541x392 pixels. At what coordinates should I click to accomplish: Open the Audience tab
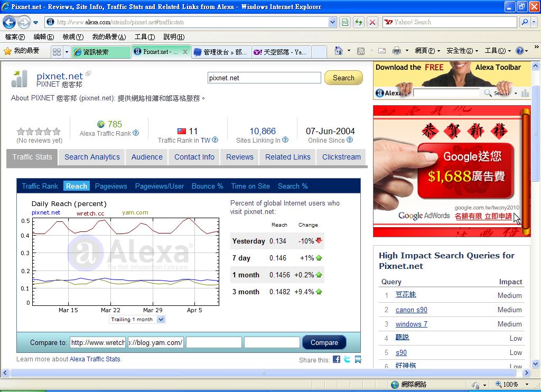147,157
